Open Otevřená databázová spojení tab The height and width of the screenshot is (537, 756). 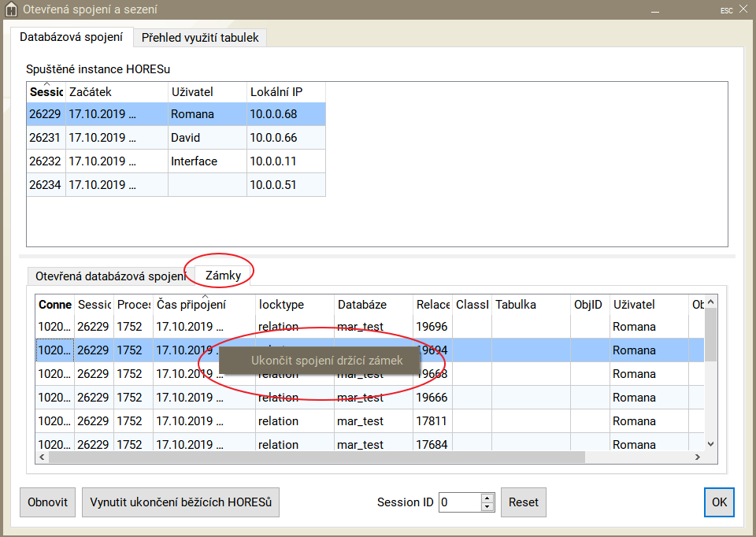click(x=110, y=276)
